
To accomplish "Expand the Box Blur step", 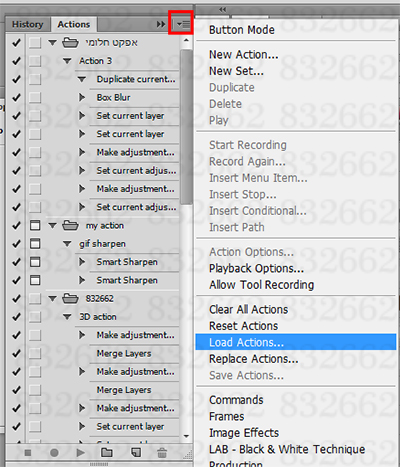I will (82, 97).
